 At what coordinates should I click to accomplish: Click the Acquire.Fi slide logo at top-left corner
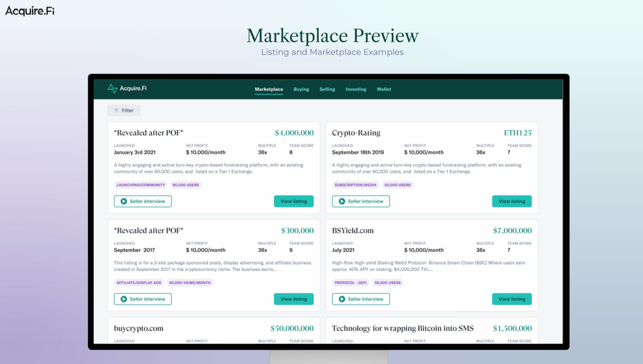[30, 10]
